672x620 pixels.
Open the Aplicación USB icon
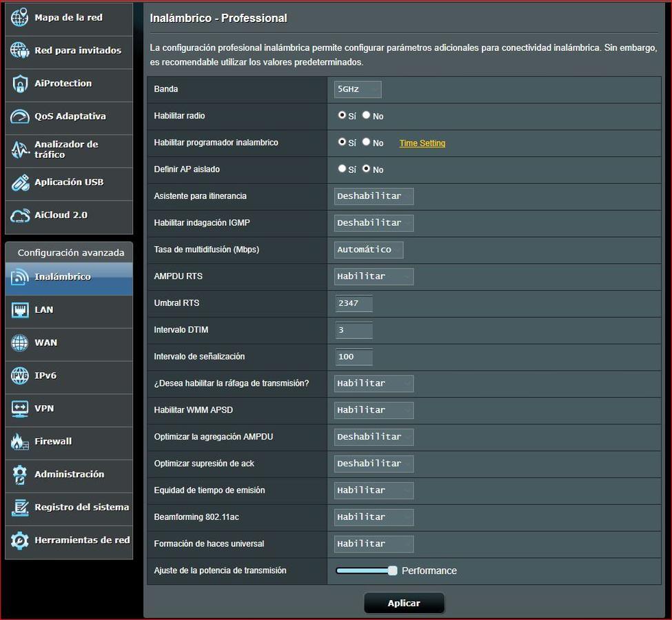click(20, 183)
